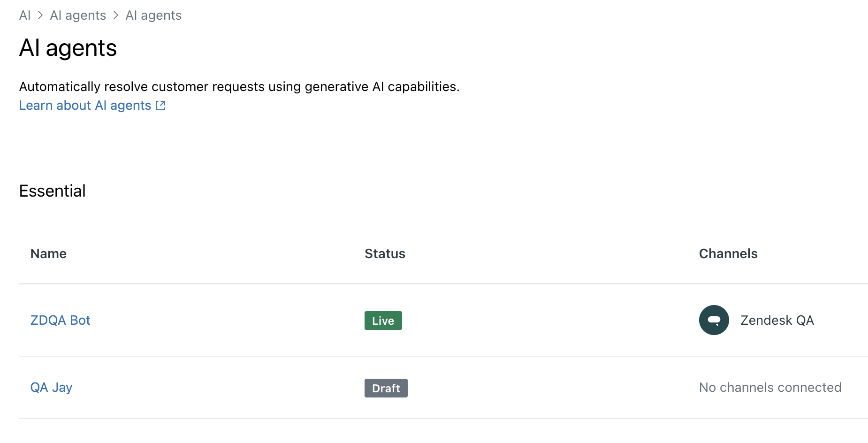Open the QA Jay agent
Viewport: 868px width, 443px height.
tap(51, 388)
